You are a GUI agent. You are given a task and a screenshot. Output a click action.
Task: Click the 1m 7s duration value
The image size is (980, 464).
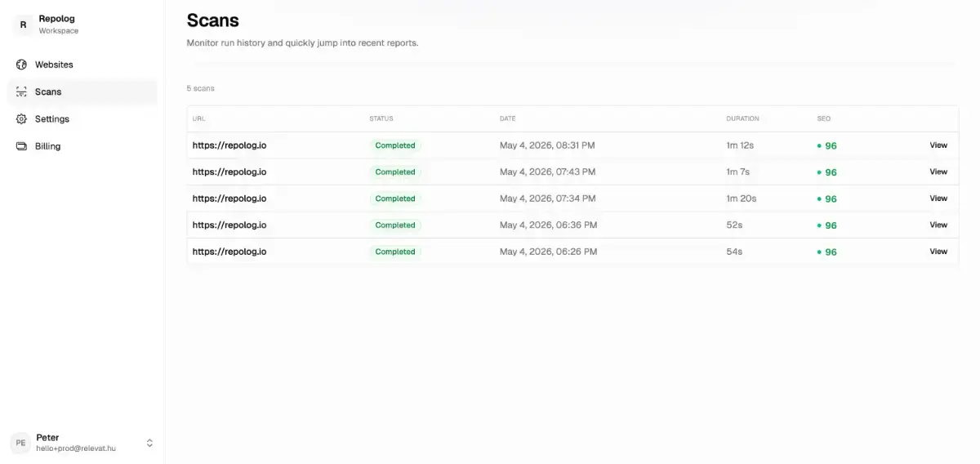tap(738, 172)
